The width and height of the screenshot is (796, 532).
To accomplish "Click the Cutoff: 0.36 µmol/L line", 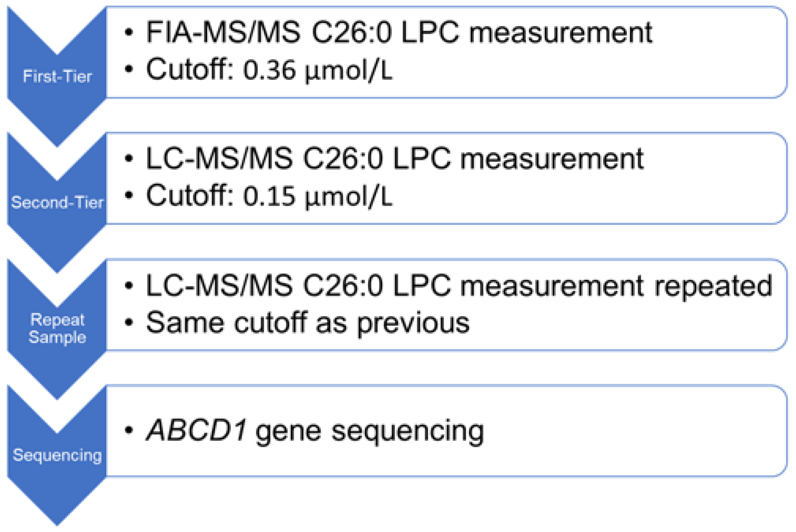I will coord(269,70).
